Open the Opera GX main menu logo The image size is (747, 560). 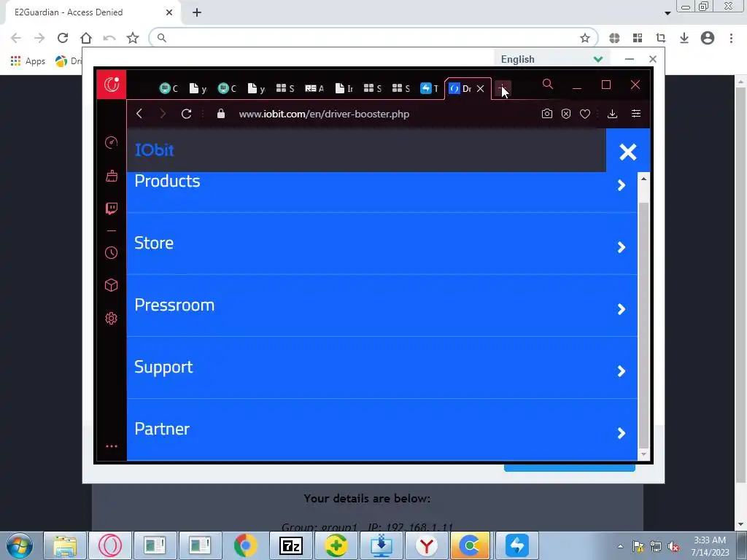tap(112, 85)
